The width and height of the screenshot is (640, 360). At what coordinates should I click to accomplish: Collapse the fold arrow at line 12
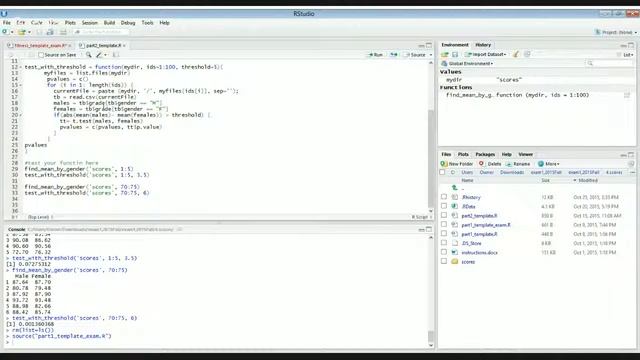pyautogui.click(x=21, y=67)
